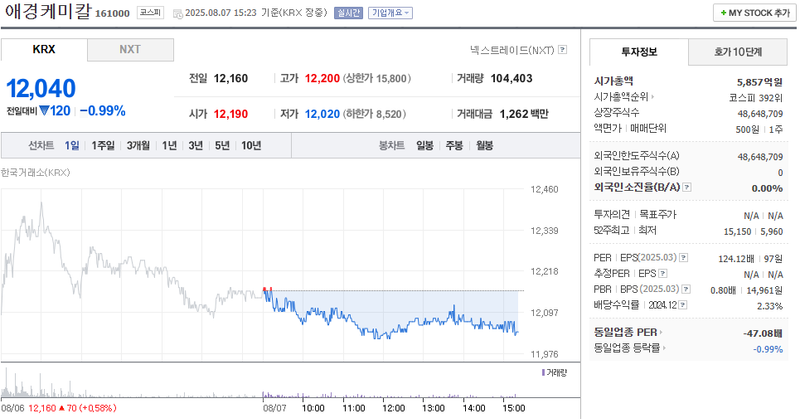Select the 1년 line chart period

coord(169,145)
